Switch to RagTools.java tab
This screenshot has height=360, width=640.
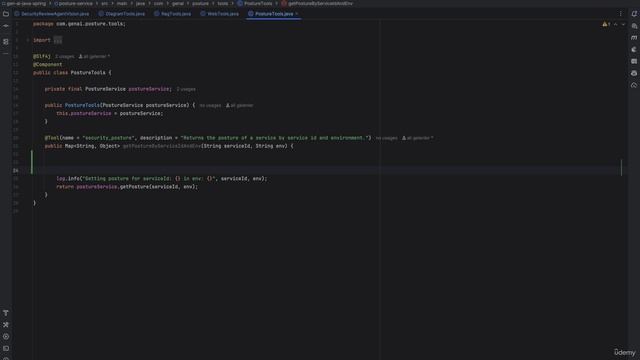(173, 14)
